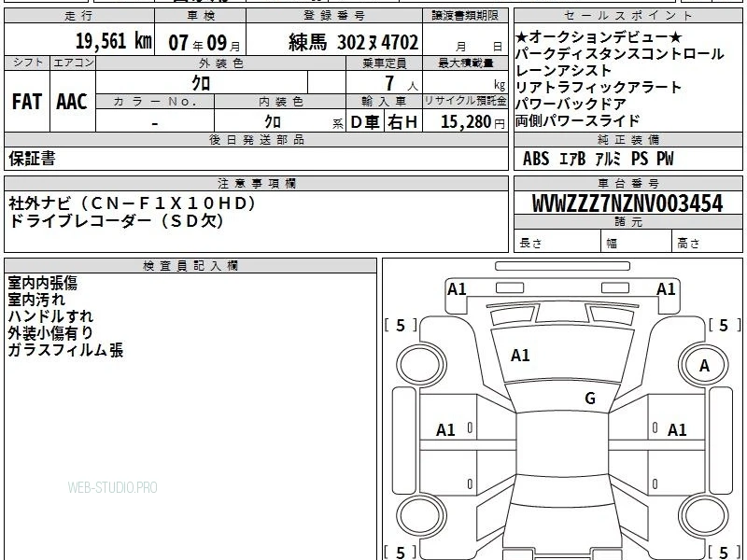Click the dash under カラーNo.

pyautogui.click(x=155, y=124)
